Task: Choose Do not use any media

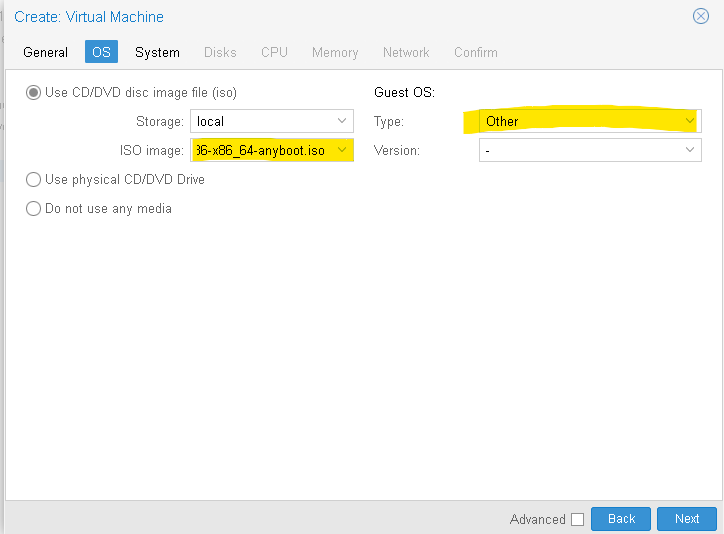Action: 33,208
